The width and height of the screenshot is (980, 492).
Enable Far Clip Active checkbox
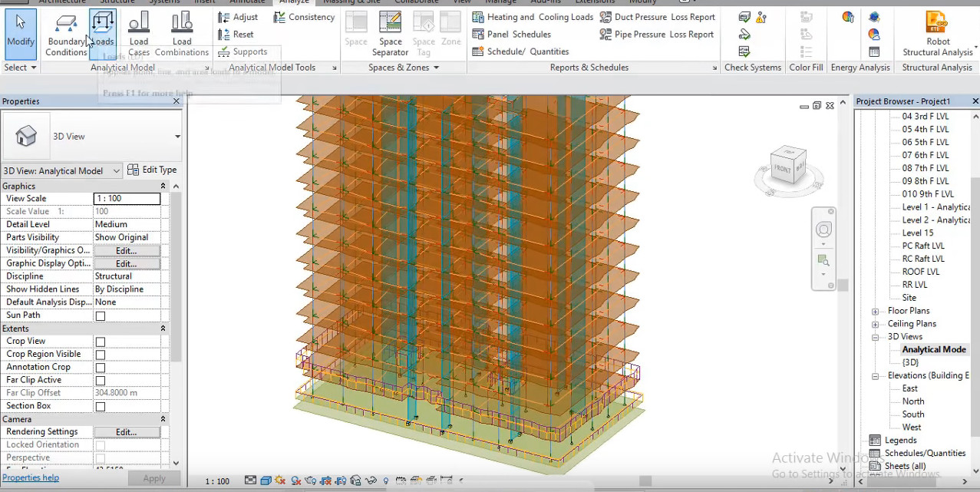click(100, 381)
